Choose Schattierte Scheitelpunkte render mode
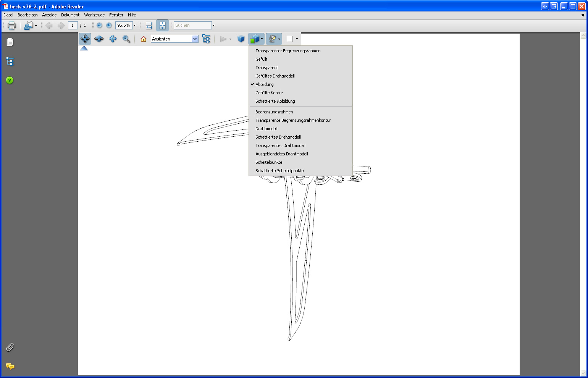Image resolution: width=588 pixels, height=378 pixels. 300,171
